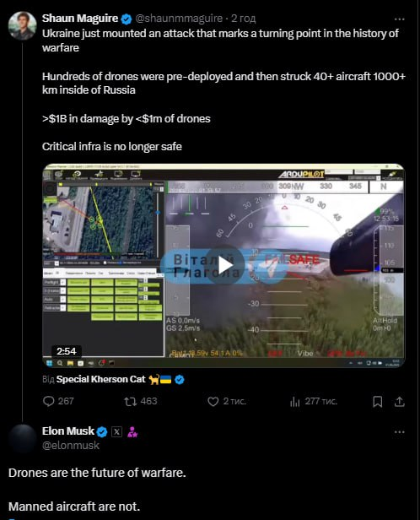Viewport: 420px width, 520px height.
Task: Play the embedded drone video
Action: [x=225, y=265]
